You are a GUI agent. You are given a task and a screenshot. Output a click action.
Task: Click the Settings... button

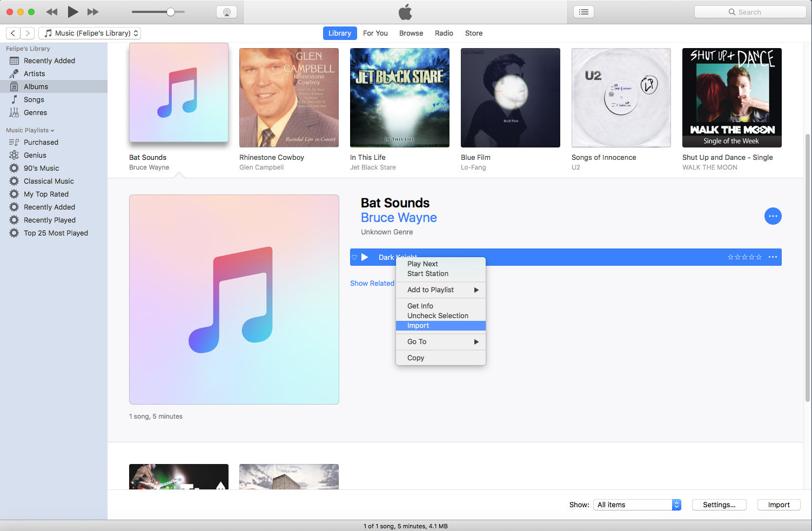(x=719, y=505)
